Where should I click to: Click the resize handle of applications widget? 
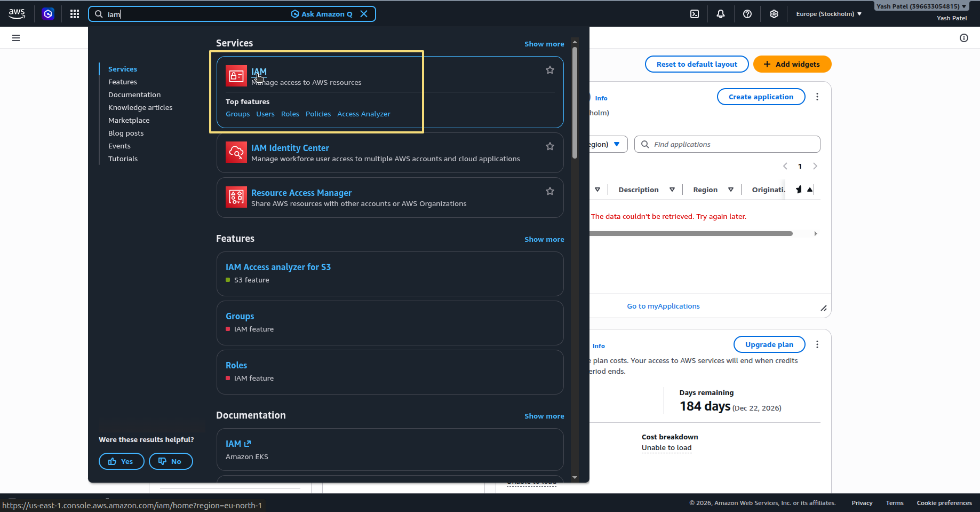coord(824,308)
